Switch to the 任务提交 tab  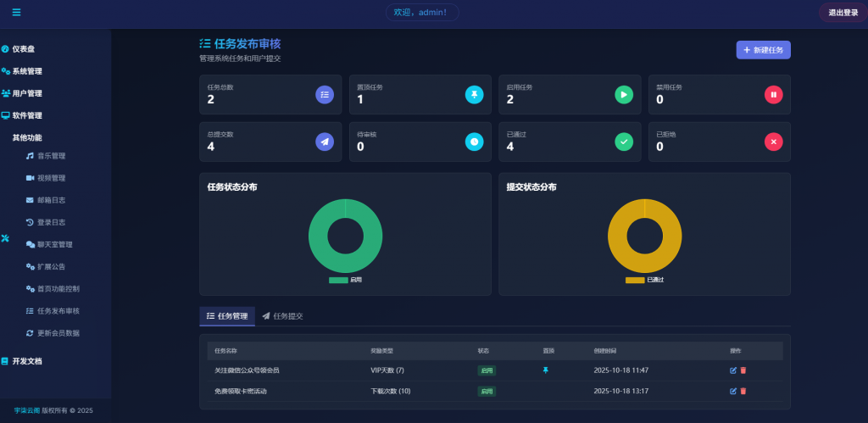point(282,316)
